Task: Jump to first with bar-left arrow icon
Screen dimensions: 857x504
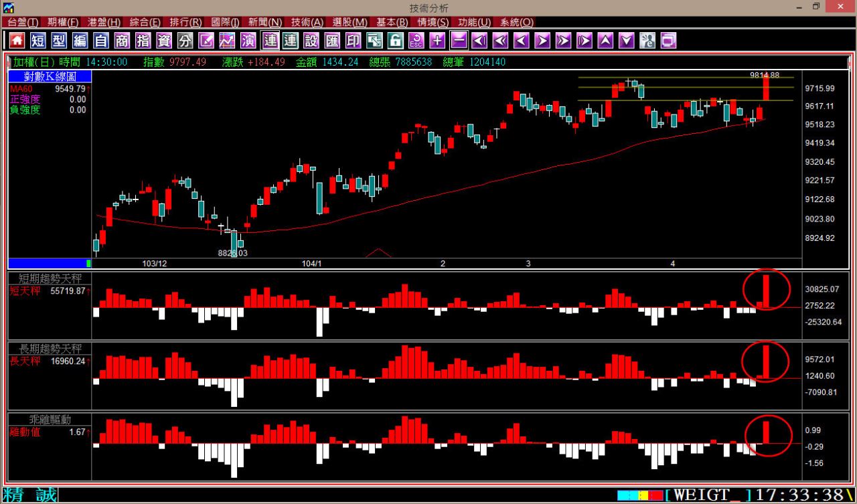Action: tap(479, 41)
